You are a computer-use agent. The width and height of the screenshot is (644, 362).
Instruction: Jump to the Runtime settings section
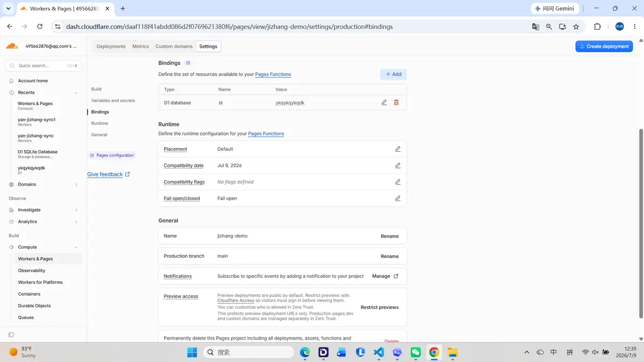coord(100,123)
